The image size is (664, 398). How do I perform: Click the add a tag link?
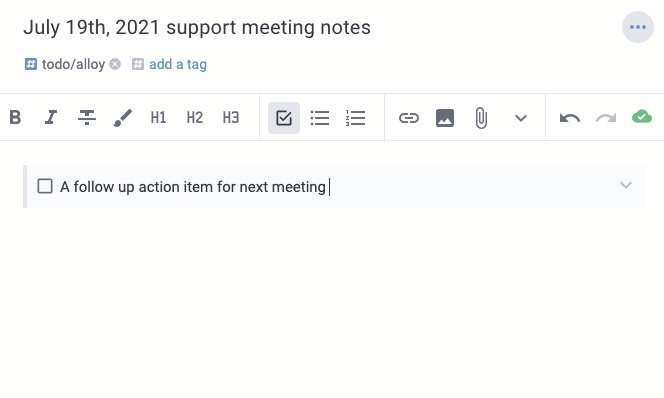pos(178,64)
